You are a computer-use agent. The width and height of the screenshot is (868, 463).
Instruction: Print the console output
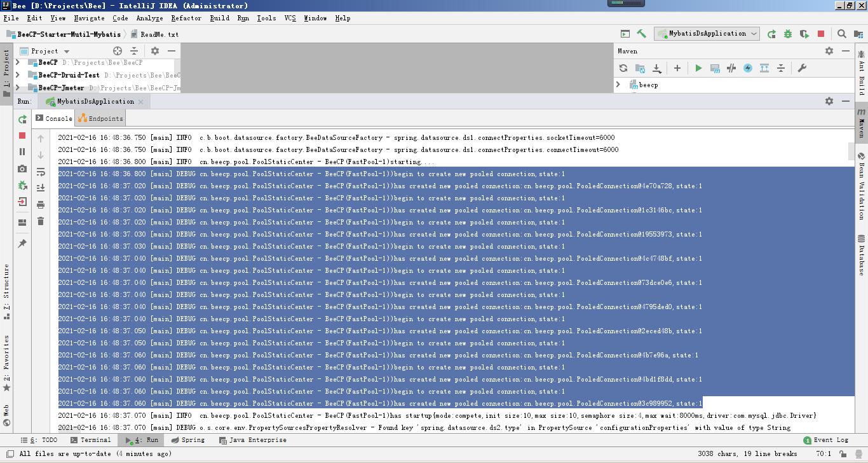pos(41,205)
